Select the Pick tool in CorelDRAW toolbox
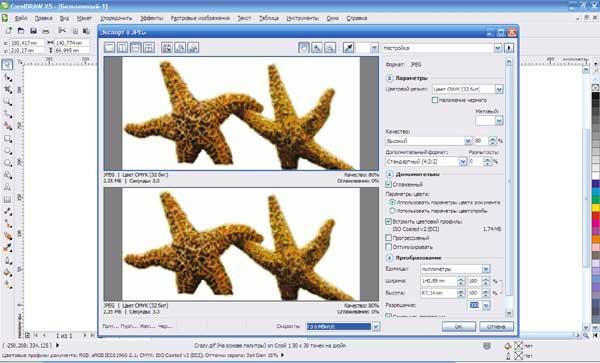 coord(7,65)
